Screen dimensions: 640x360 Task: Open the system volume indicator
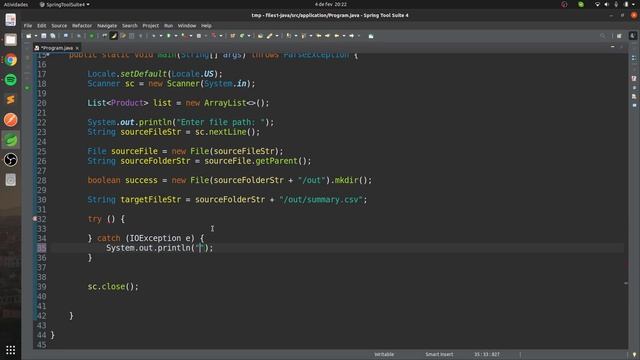607,4
